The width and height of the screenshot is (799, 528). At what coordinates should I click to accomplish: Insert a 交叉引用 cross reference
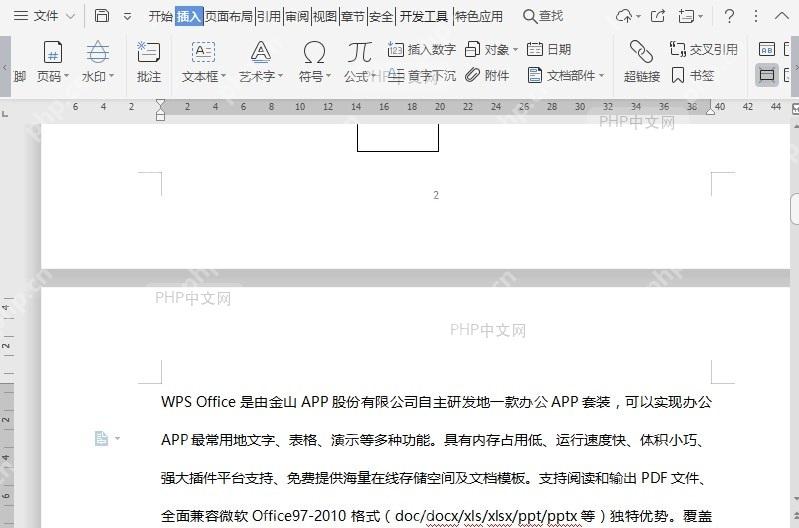point(703,49)
